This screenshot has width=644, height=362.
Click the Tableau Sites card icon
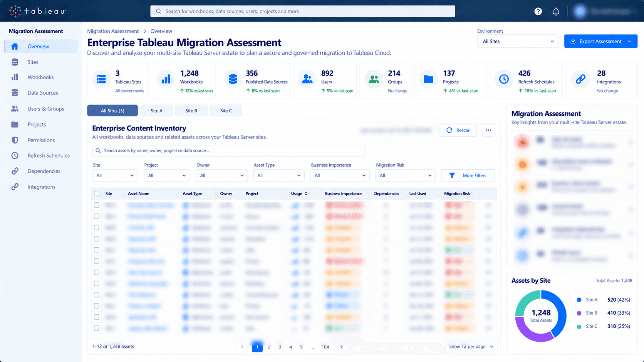(101, 79)
